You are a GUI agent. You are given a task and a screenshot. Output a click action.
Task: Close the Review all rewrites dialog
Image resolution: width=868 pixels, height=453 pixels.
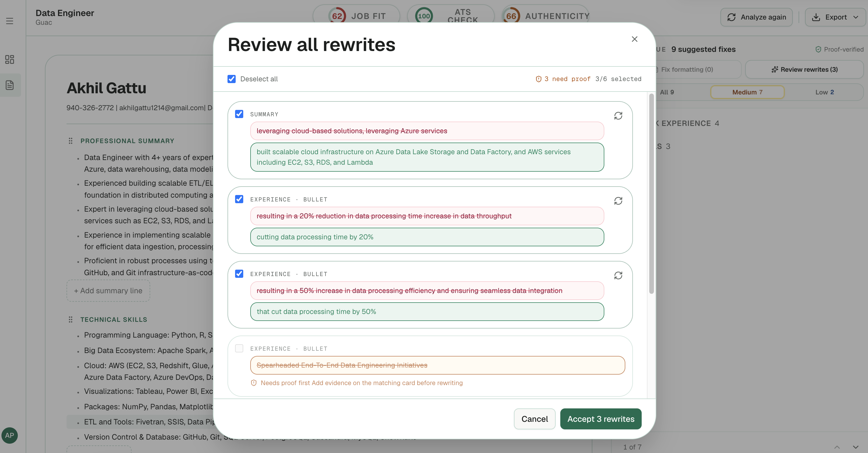click(634, 39)
